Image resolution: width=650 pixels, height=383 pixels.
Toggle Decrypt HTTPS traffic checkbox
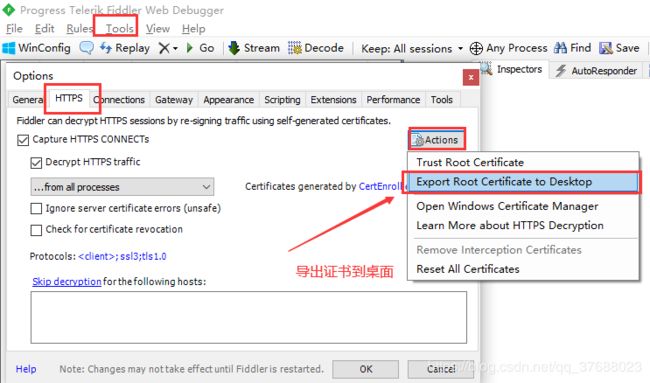click(x=36, y=163)
